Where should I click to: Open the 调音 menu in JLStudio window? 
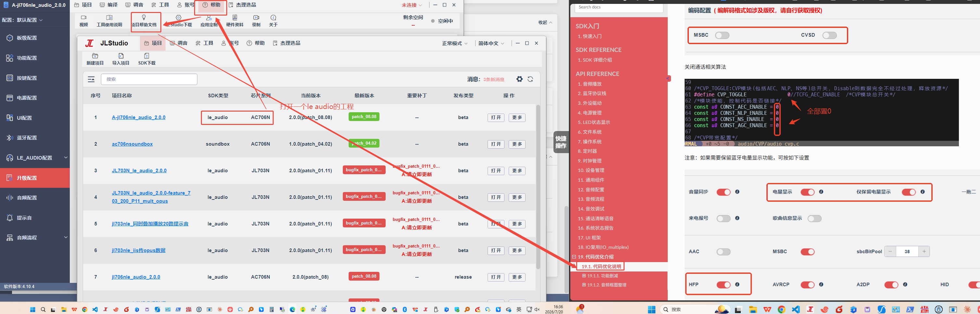(179, 43)
